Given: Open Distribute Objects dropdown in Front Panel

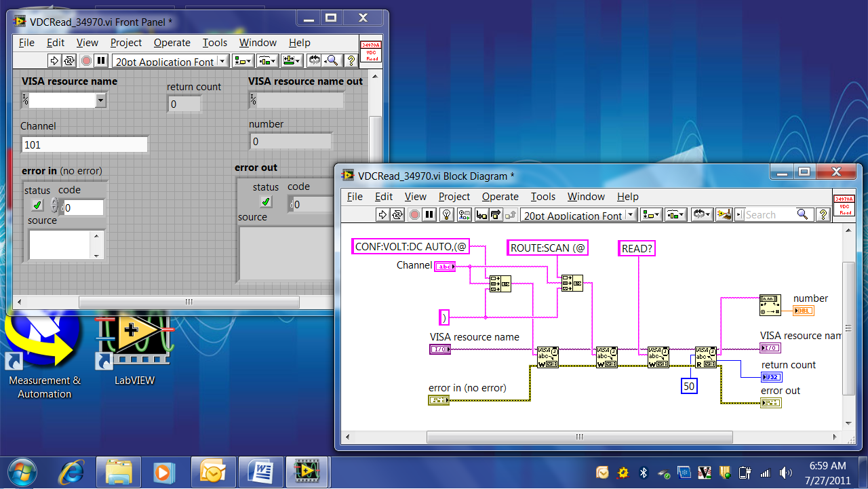Looking at the screenshot, I should click(x=267, y=60).
